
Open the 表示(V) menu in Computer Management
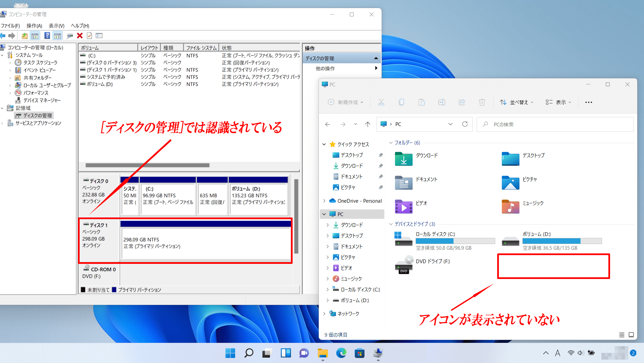coord(56,26)
